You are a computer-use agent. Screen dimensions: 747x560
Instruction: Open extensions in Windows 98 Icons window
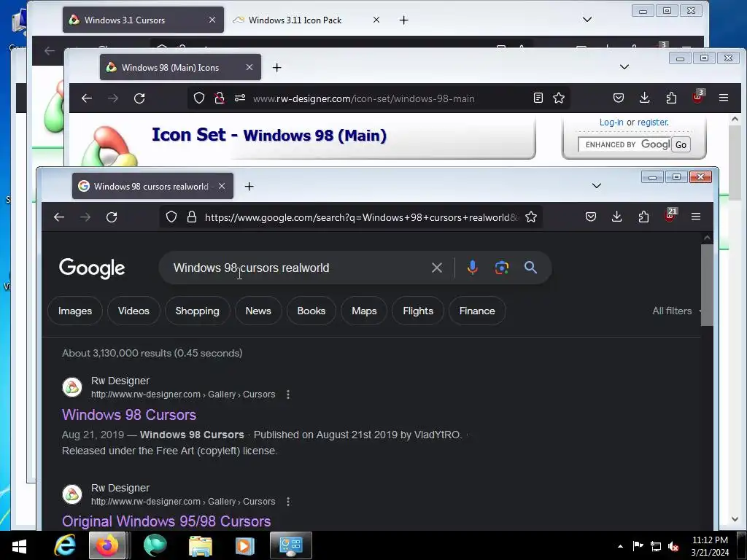coord(671,98)
